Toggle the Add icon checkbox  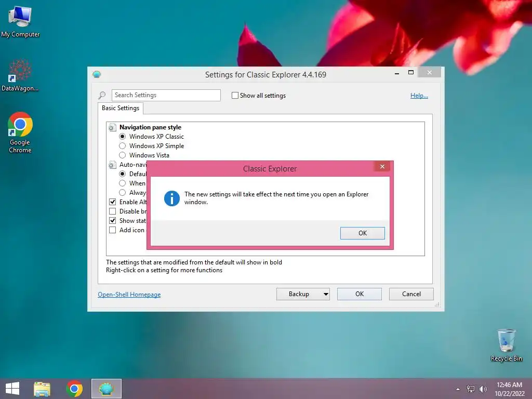coord(113,230)
